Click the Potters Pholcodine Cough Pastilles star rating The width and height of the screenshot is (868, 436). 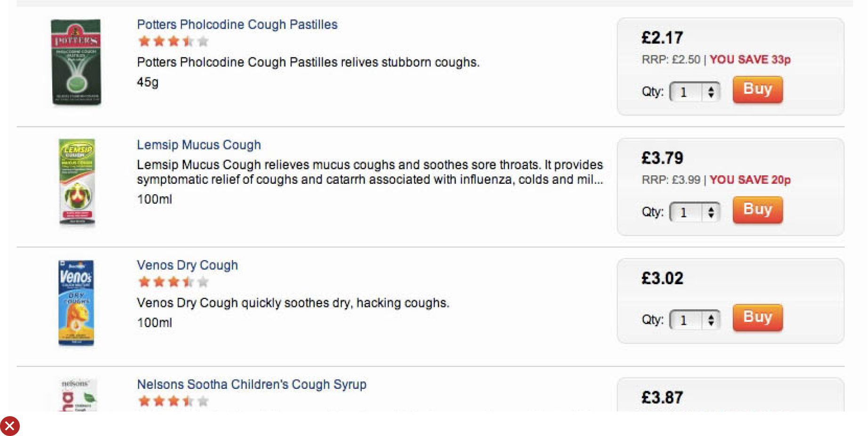[x=173, y=41]
